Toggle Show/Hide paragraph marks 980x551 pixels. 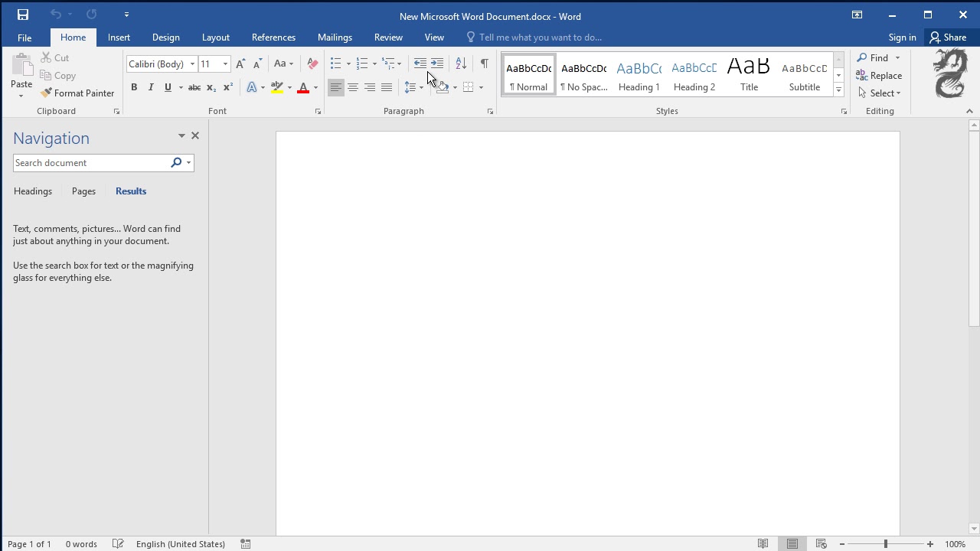(484, 64)
